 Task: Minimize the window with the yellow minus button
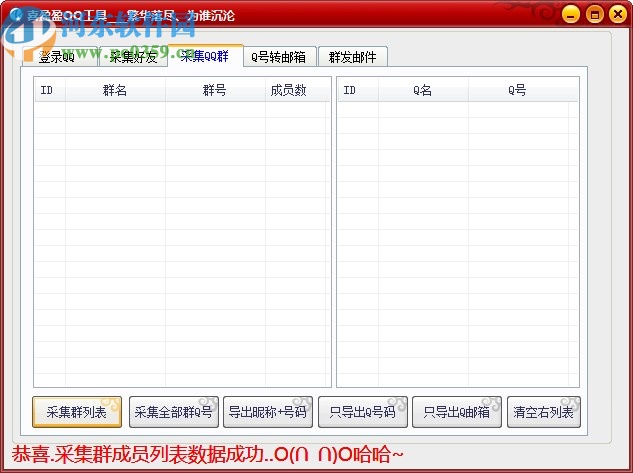pos(571,15)
